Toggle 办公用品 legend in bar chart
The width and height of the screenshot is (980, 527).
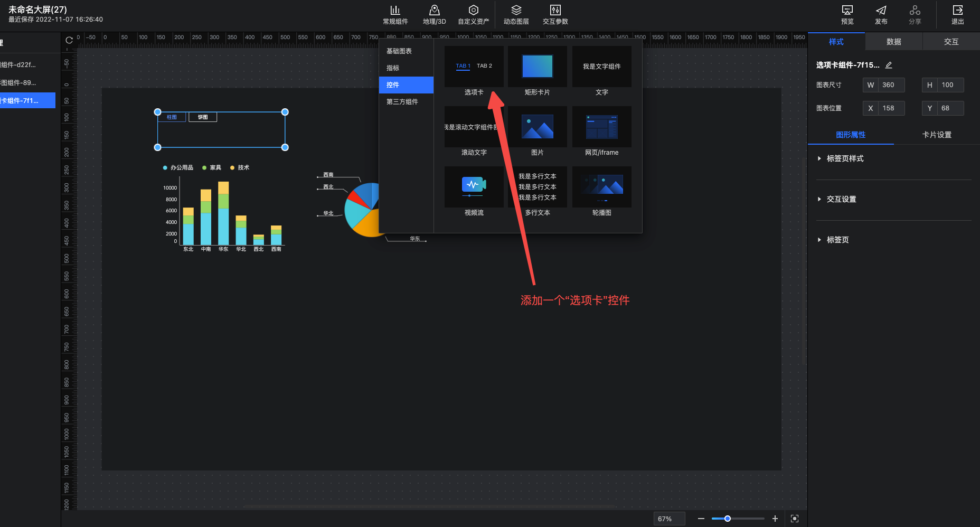(x=178, y=167)
